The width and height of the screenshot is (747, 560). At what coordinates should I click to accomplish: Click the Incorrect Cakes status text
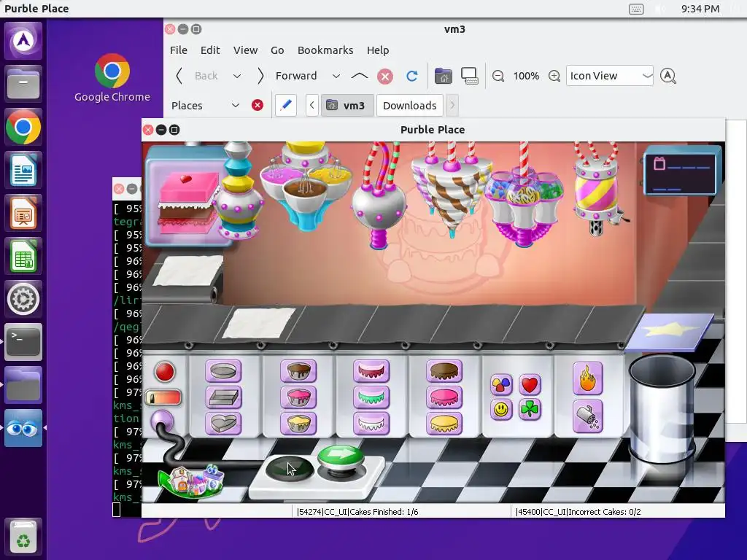point(578,512)
